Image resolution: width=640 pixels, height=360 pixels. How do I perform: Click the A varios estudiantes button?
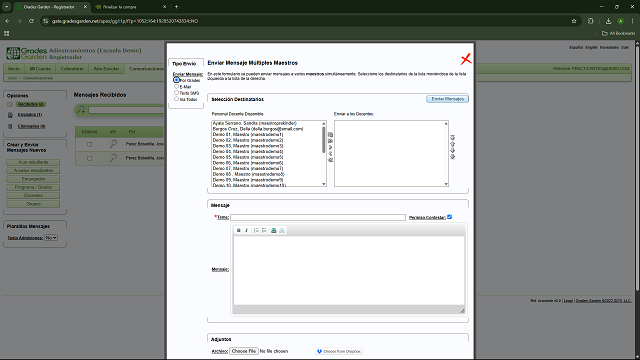coord(33,170)
